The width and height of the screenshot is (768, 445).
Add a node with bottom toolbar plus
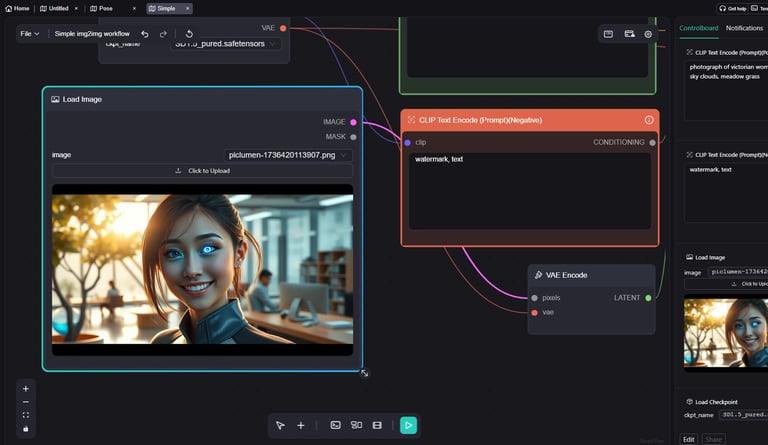[301, 425]
